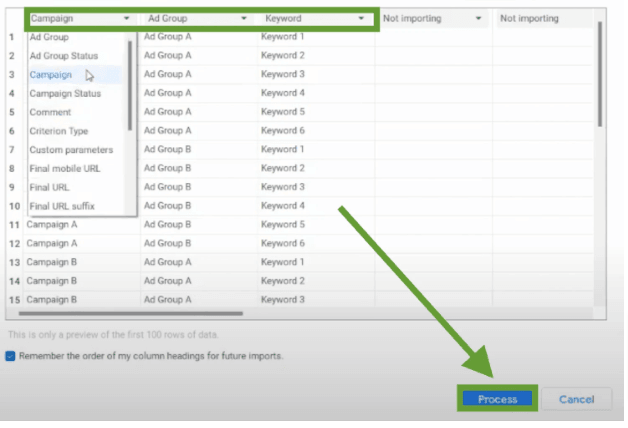Choose Ad Group Status in the list

coord(64,56)
